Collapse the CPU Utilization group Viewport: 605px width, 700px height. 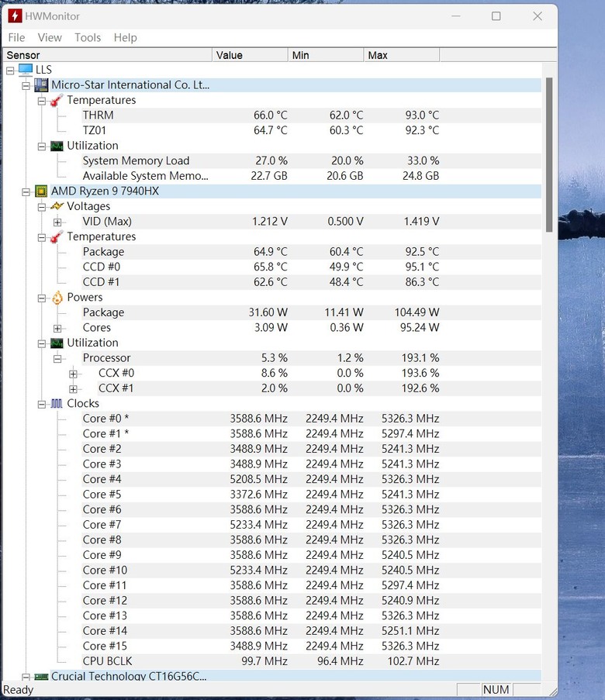click(x=42, y=343)
